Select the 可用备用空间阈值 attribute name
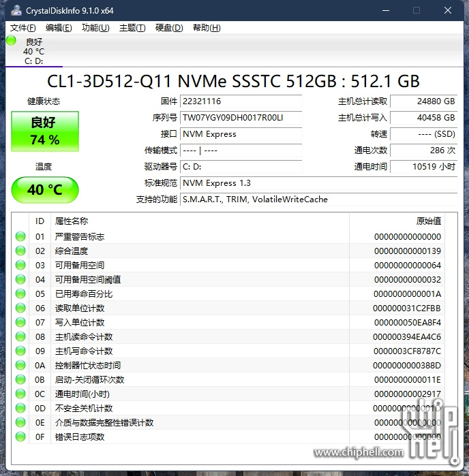The height and width of the screenshot is (476, 469). 88,280
